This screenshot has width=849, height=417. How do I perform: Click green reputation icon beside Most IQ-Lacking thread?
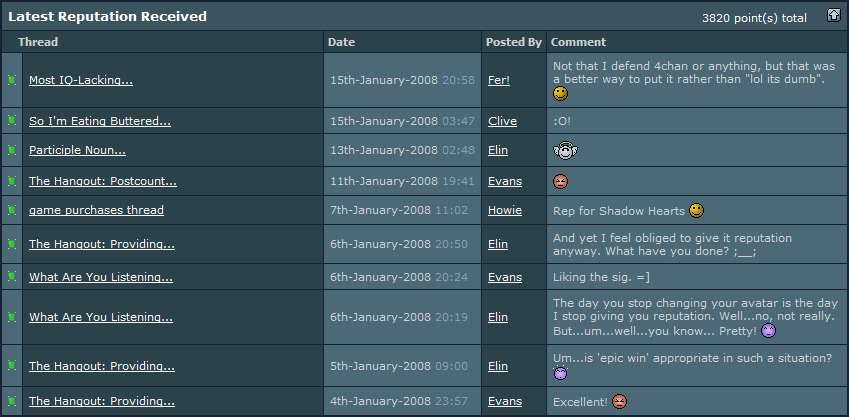[x=12, y=80]
